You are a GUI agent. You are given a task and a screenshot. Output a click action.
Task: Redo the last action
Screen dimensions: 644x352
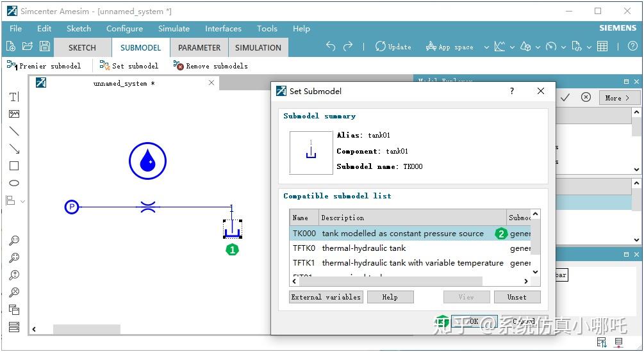pyautogui.click(x=348, y=46)
